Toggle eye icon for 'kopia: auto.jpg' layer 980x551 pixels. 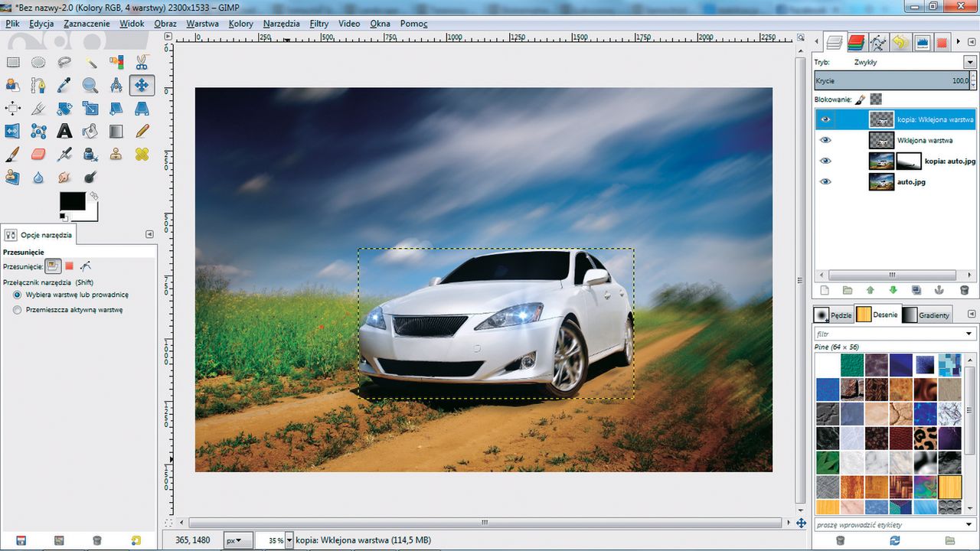825,161
